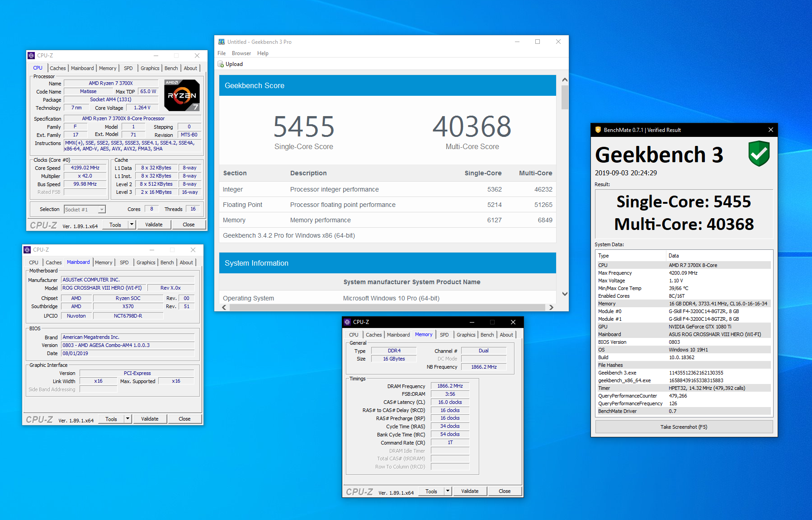Click the green verified shield badge in BenchMate
The image size is (812, 520).
(759, 154)
